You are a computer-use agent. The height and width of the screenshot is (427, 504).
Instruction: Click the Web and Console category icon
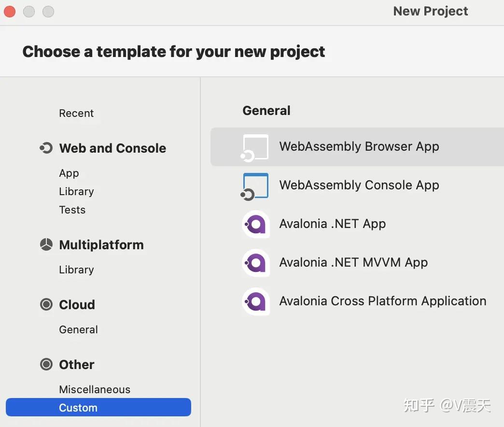46,148
